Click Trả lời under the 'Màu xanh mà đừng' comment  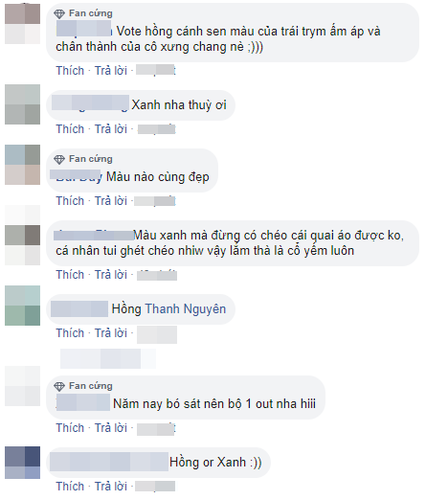pos(111,275)
